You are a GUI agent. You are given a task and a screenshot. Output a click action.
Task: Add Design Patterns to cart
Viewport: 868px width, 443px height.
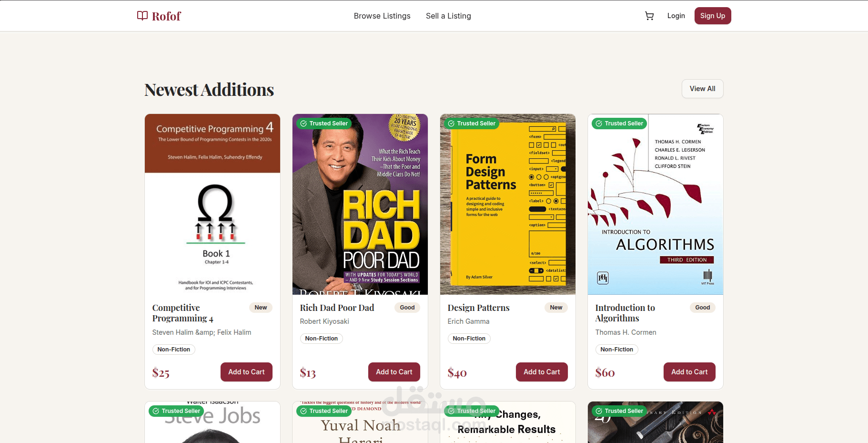click(542, 372)
